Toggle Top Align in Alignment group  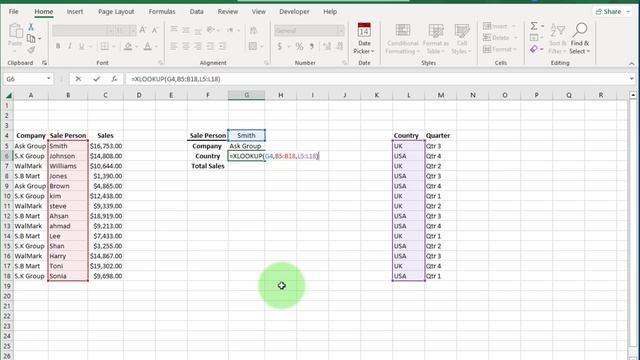(x=174, y=30)
